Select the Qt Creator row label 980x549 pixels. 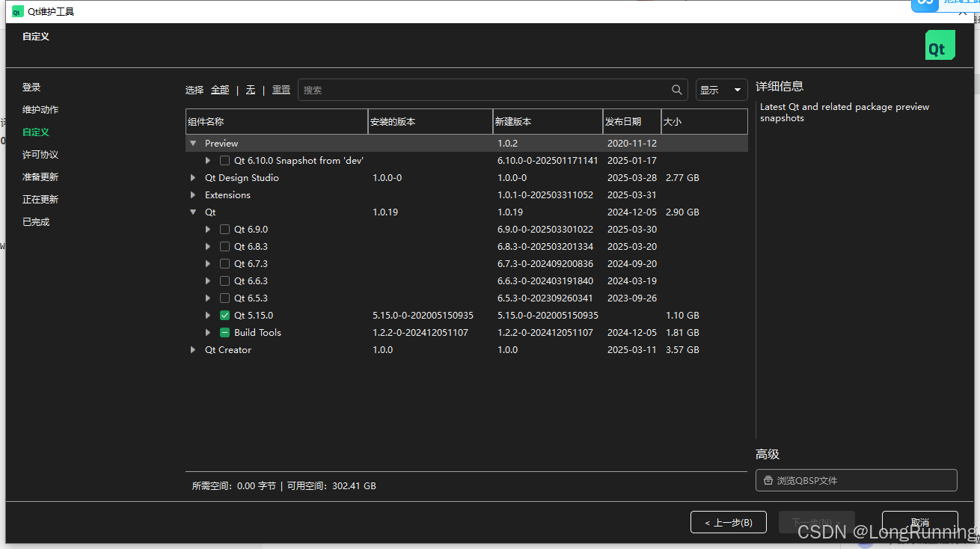228,350
